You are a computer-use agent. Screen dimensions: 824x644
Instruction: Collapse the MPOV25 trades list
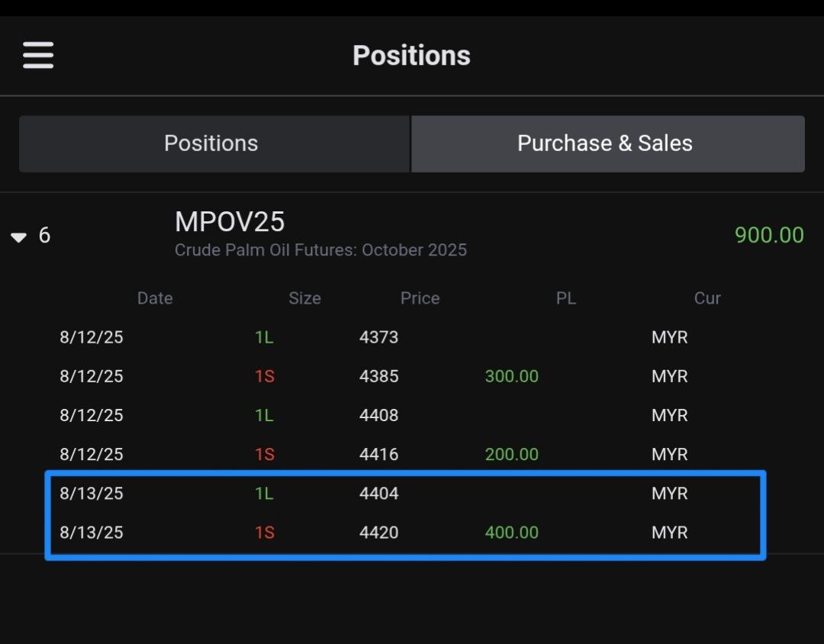click(19, 237)
